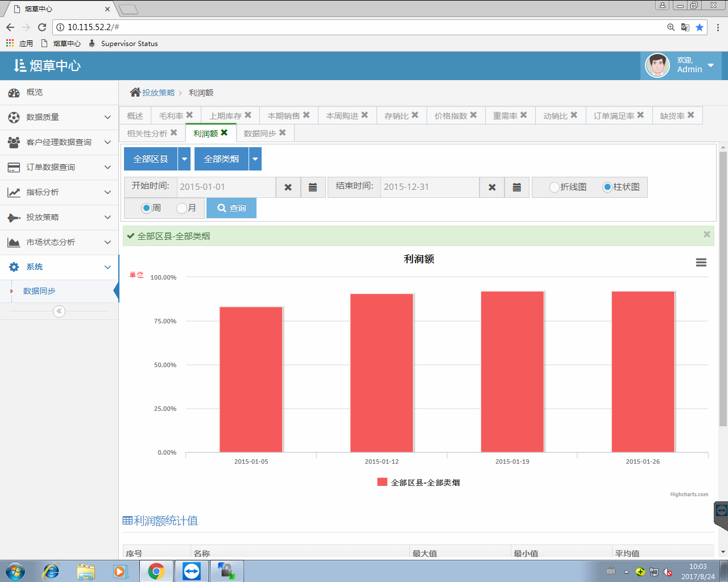Collapse sidebar with double-arrow icon
This screenshot has height=582, width=728.
pos(59,311)
